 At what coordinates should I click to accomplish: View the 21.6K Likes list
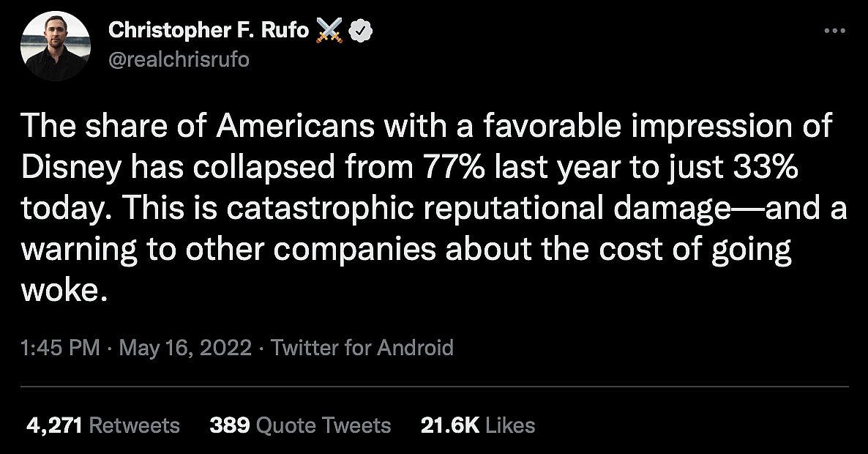(x=478, y=425)
